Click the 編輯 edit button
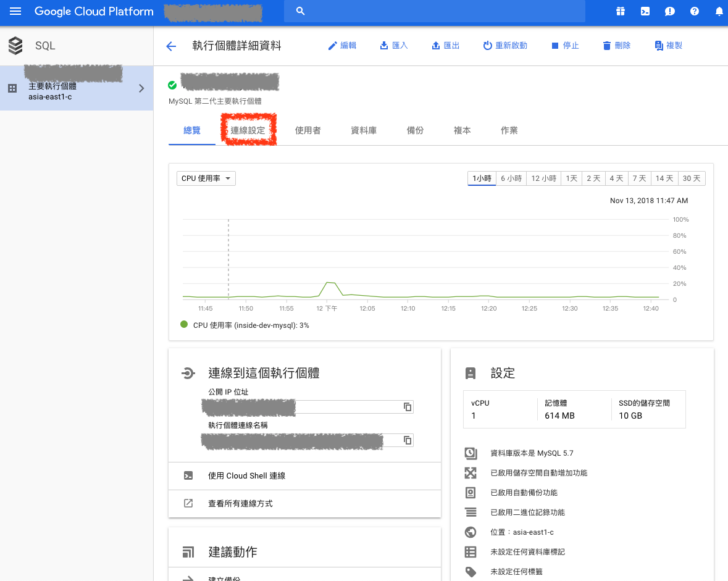Screen dimensions: 728x581 coord(342,46)
